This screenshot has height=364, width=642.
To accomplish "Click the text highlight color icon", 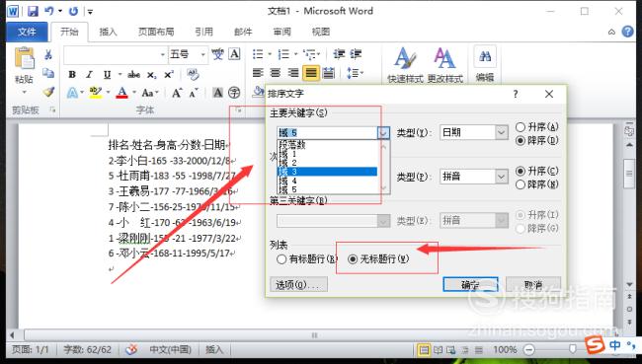I will coord(96,93).
